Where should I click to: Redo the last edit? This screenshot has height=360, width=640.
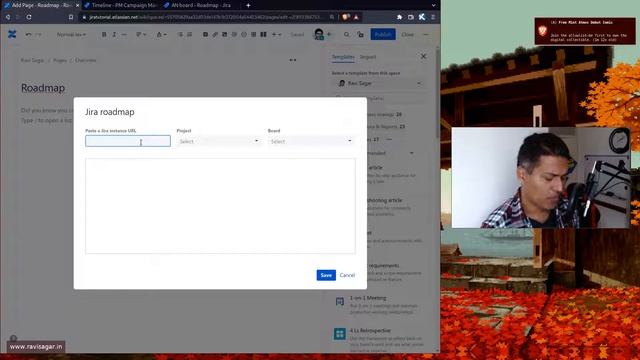click(x=38, y=35)
